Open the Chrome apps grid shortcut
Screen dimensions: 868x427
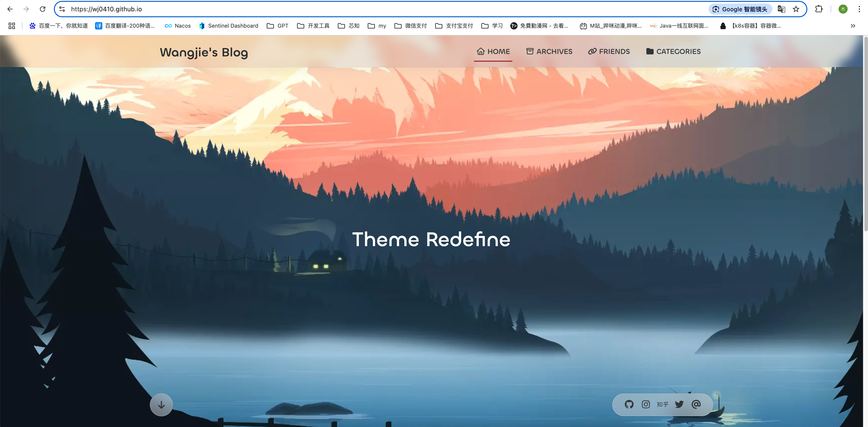pos(12,26)
